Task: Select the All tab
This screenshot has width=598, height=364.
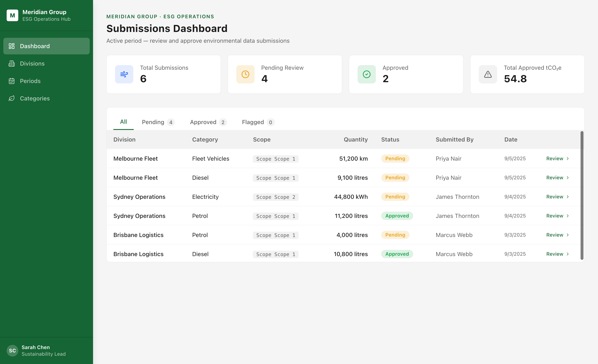Action: [x=124, y=122]
